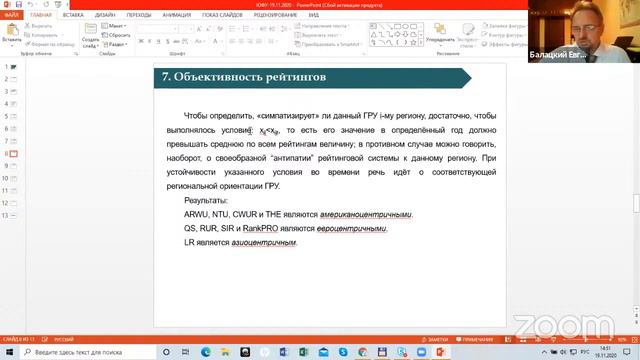The height and width of the screenshot is (360, 640).
Task: Open the change case (Aa) dropdown
Action: (x=199, y=41)
